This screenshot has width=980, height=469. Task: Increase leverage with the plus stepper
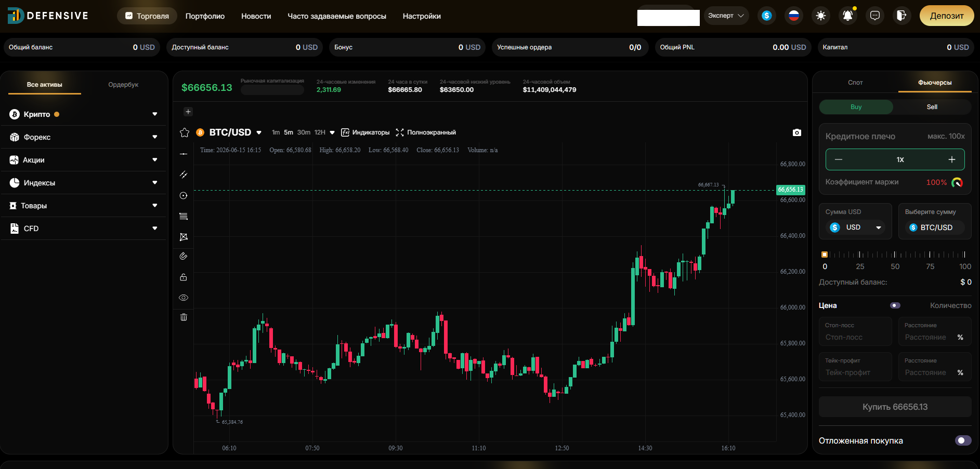tap(951, 159)
